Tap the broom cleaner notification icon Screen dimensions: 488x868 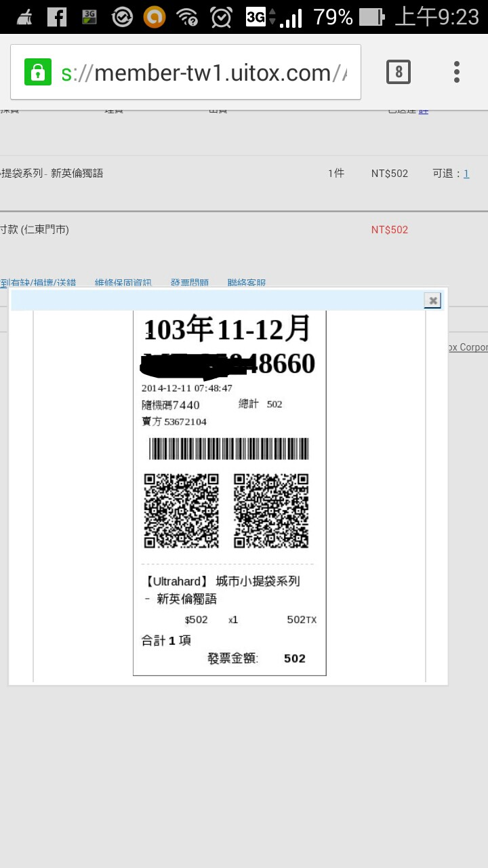click(x=24, y=17)
